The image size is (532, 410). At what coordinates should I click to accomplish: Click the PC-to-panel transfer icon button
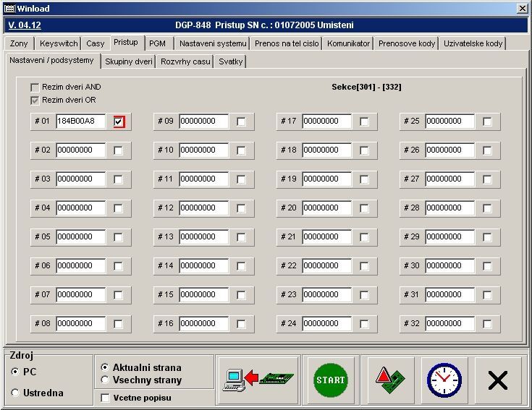[257, 380]
